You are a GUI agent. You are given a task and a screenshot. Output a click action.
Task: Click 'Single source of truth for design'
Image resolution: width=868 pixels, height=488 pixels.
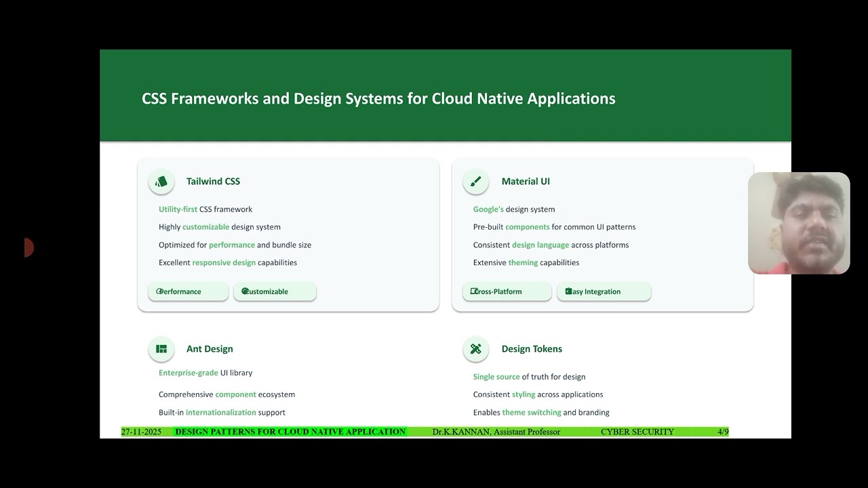tap(529, 377)
